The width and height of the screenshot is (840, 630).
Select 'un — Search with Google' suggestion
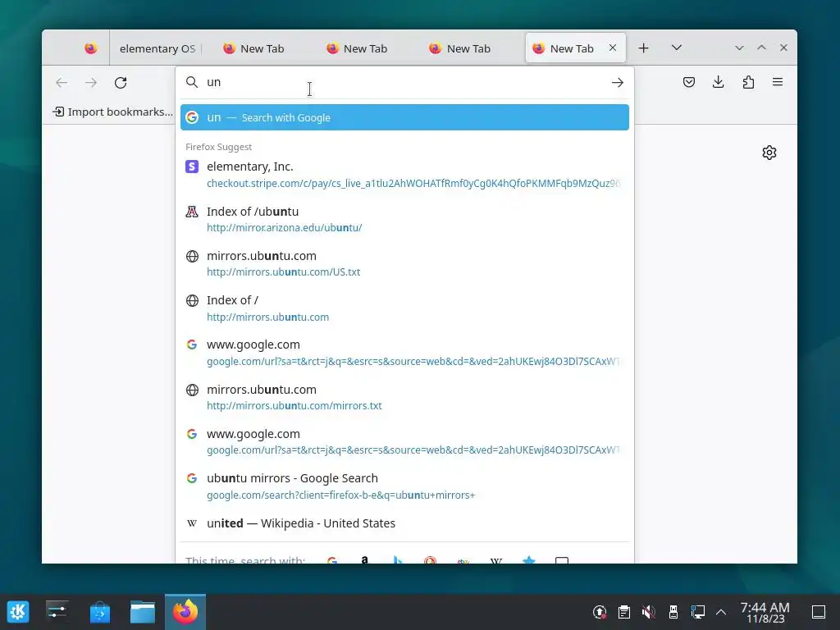pos(404,117)
